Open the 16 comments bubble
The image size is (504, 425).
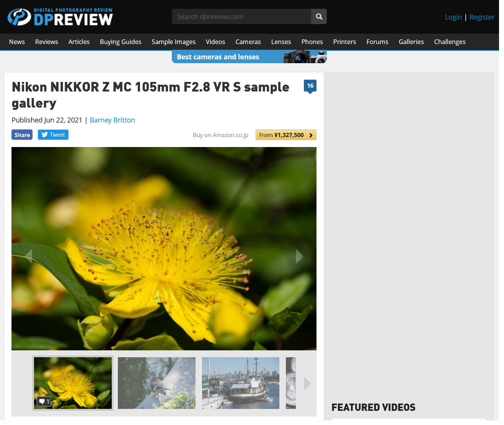pyautogui.click(x=310, y=87)
